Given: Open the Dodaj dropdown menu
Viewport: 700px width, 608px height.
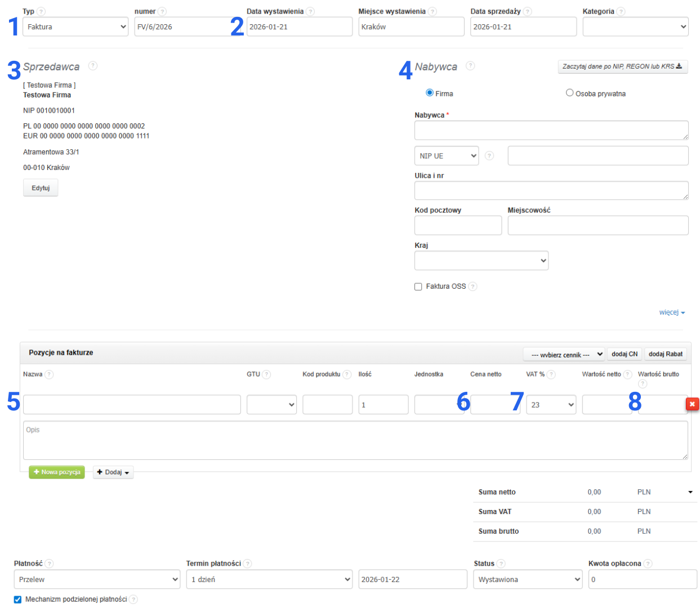Looking at the screenshot, I should (x=113, y=472).
